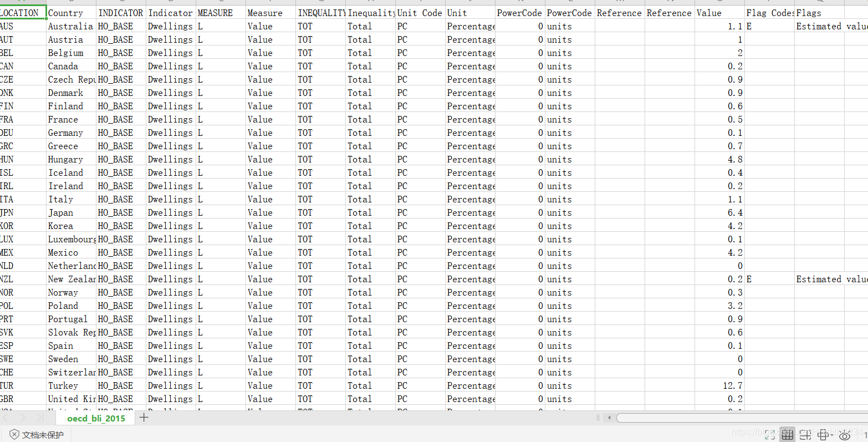Select the France country cell
Image resolution: width=868 pixels, height=442 pixels.
click(71, 119)
